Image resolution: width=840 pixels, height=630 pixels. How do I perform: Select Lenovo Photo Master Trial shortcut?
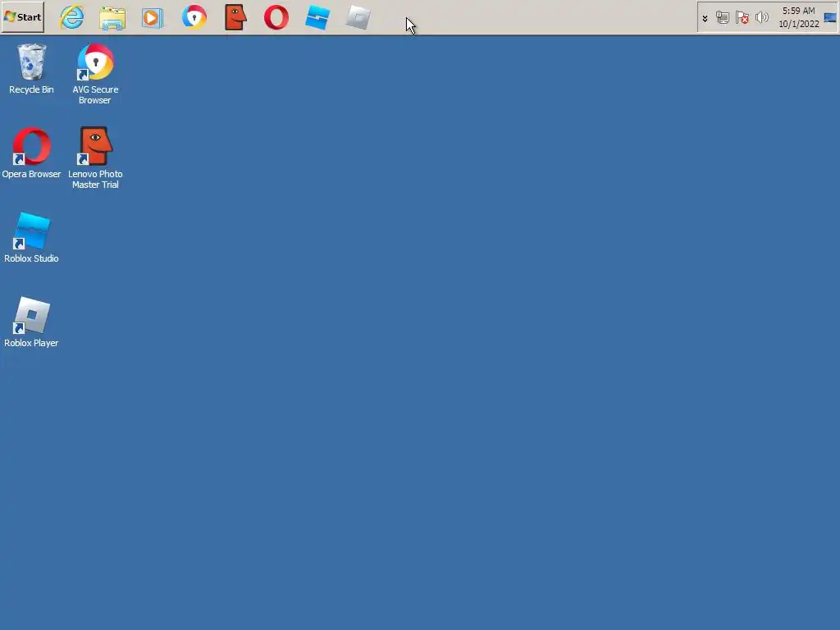point(95,158)
